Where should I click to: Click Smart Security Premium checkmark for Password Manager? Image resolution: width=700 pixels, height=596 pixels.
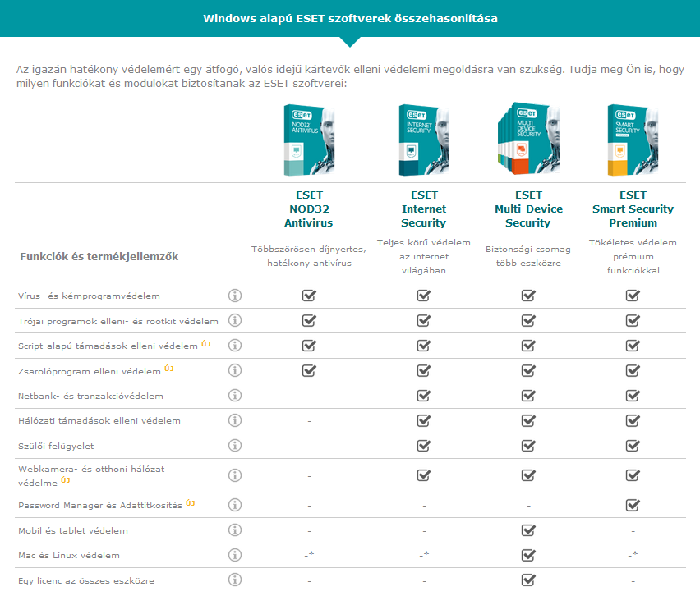(x=633, y=505)
